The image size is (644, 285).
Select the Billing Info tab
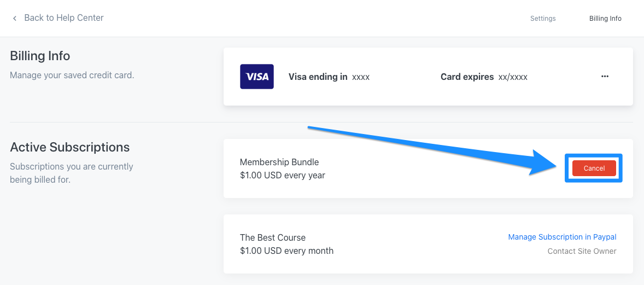[605, 19]
